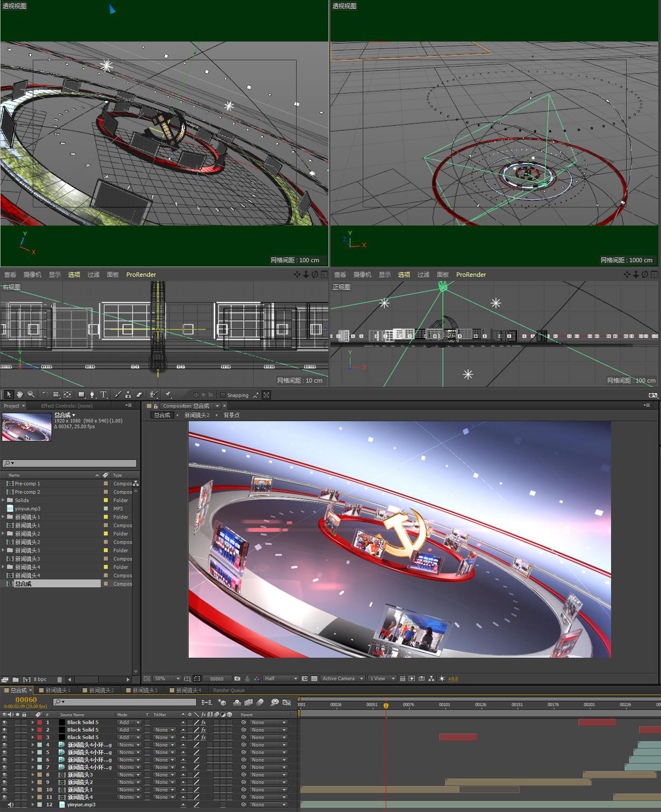Mute audio of yinyue.mp3 layer
Screen dimensions: 661x812
tap(11, 804)
